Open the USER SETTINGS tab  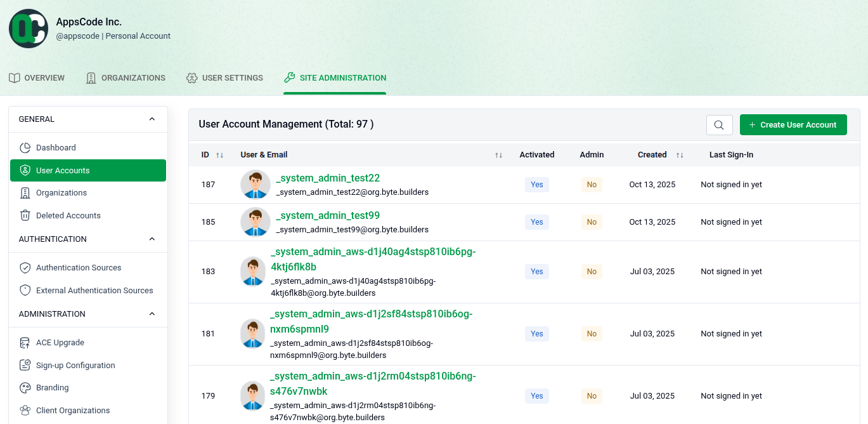(x=224, y=77)
